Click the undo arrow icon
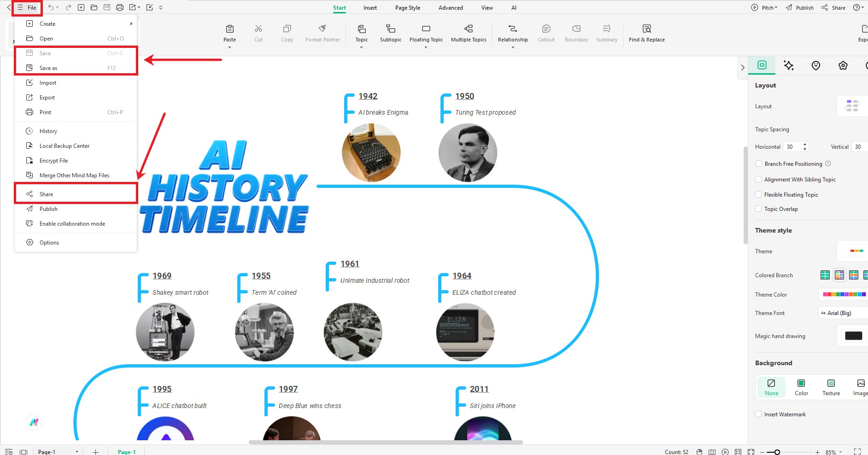Screen dimensions: 868x455 [x=51, y=7]
